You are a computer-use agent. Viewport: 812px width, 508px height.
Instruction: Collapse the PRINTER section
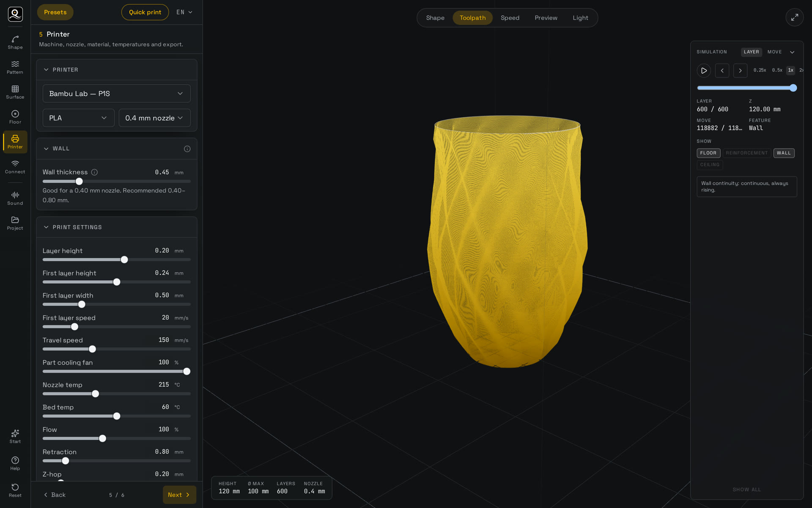46,70
